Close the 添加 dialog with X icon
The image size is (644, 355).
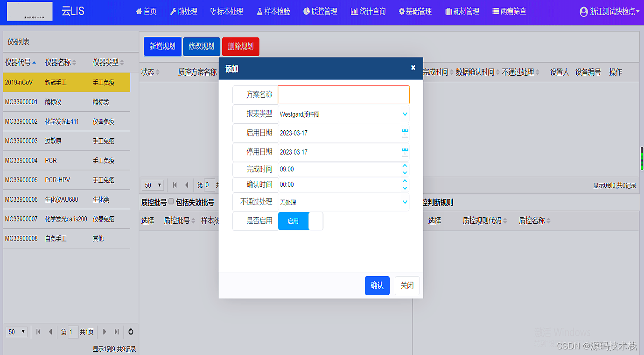click(x=413, y=68)
